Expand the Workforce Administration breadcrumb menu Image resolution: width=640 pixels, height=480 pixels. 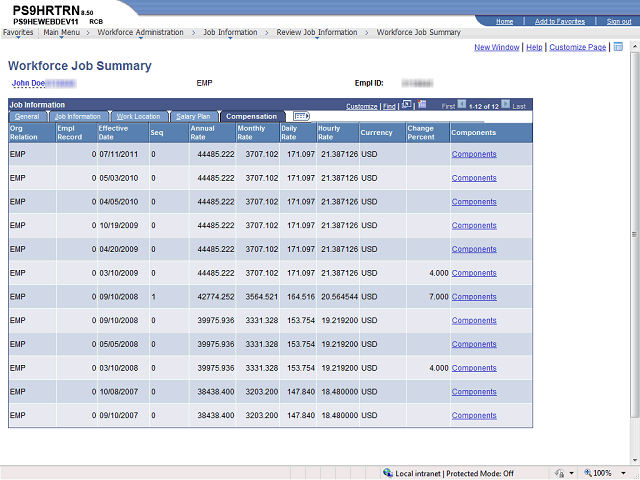pos(140,32)
